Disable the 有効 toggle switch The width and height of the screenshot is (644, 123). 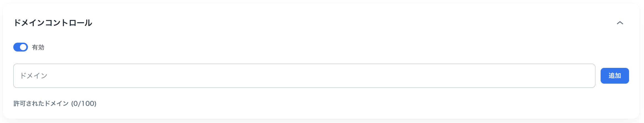coord(21,47)
